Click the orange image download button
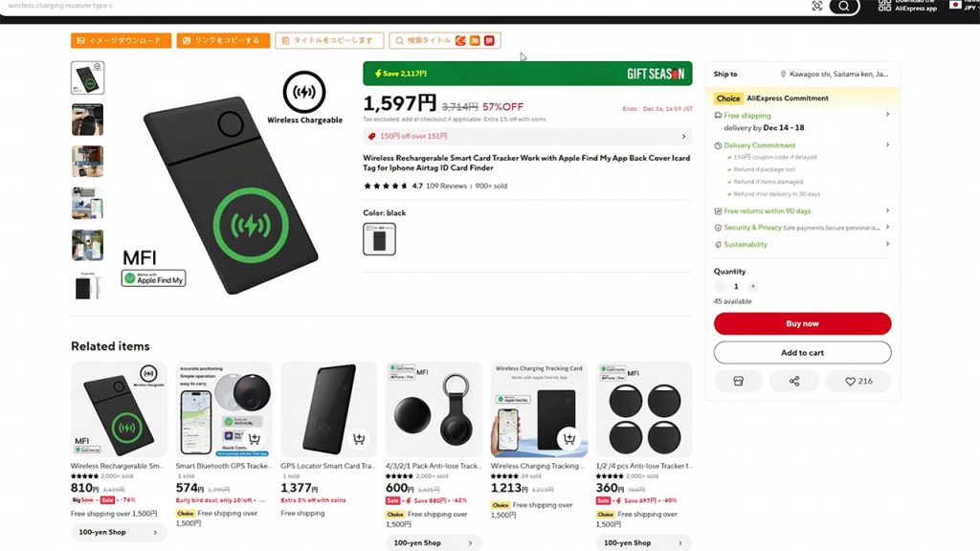980x551 pixels. (121, 40)
